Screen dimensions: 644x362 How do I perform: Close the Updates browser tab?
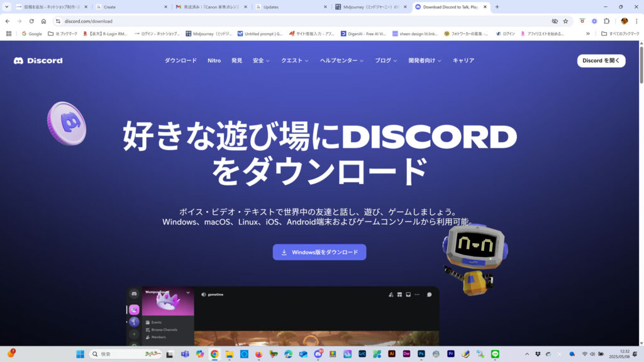click(325, 7)
